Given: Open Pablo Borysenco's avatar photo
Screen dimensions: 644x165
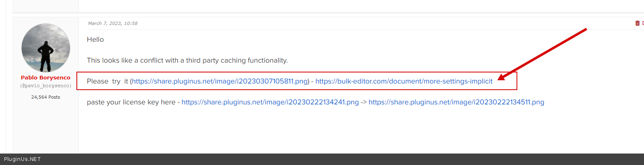Looking at the screenshot, I should tap(46, 48).
